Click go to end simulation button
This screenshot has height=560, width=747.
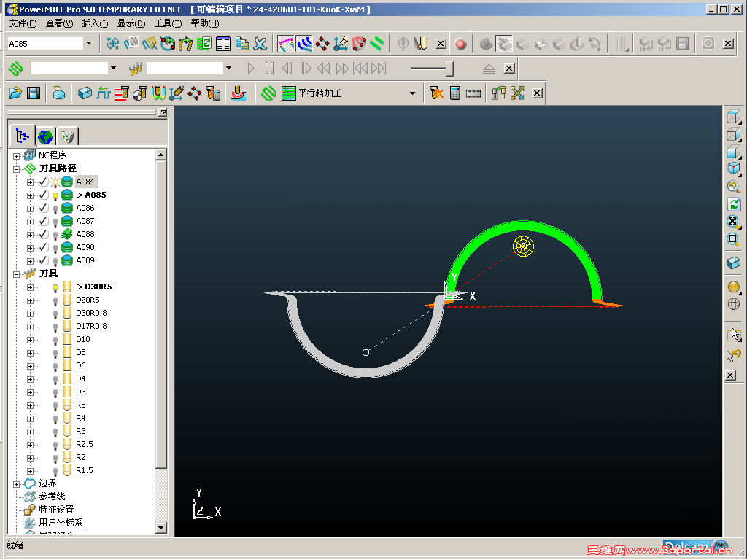coord(379,69)
